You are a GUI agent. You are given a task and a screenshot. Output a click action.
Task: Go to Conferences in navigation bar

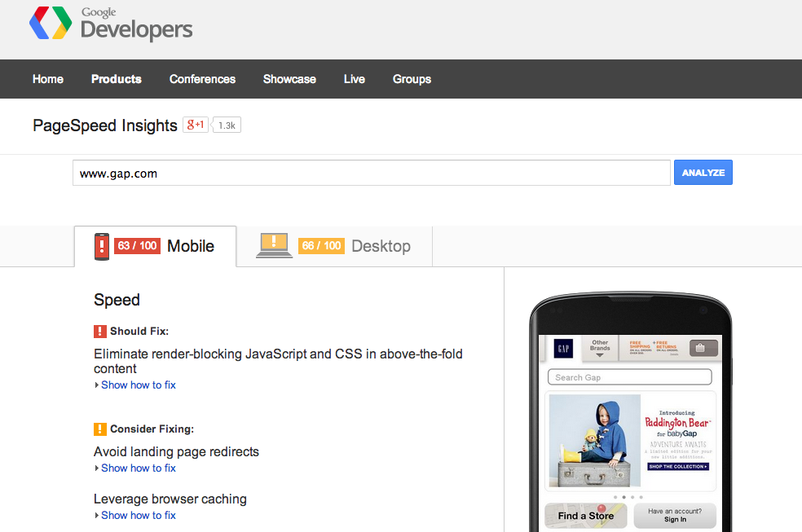[x=203, y=79]
